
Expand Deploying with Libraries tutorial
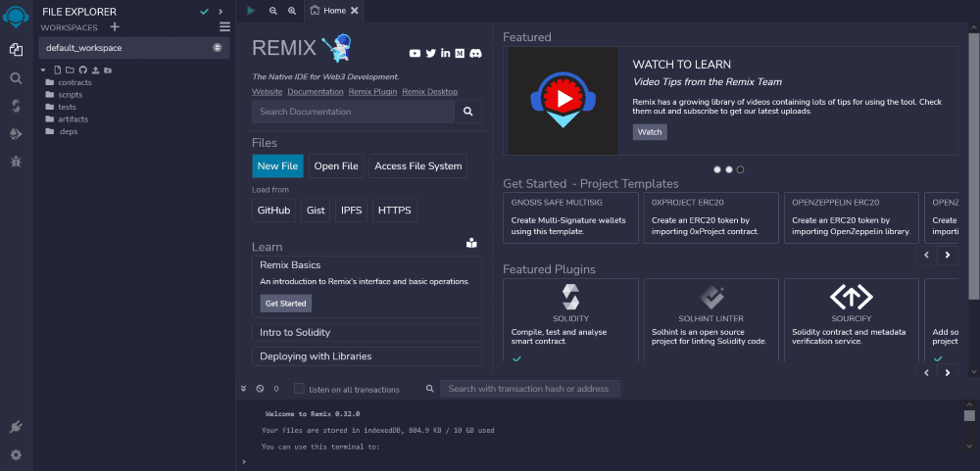tap(367, 356)
